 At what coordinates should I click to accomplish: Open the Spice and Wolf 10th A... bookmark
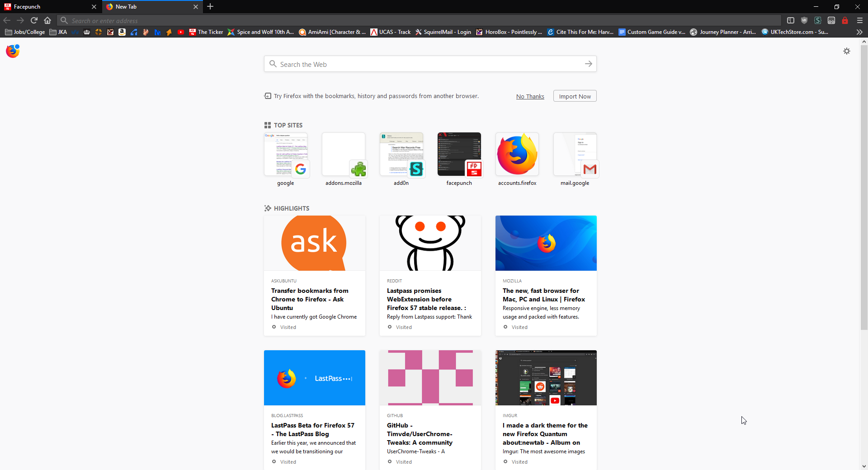261,32
